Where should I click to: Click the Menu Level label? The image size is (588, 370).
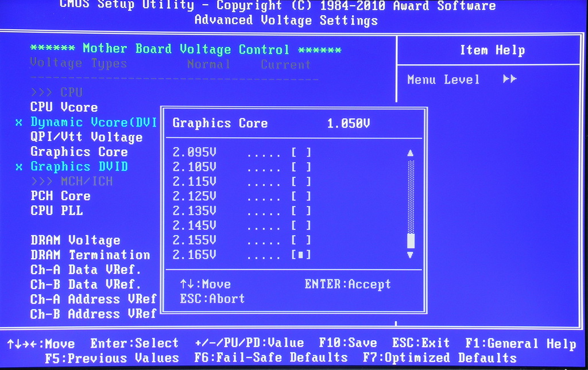tap(443, 79)
